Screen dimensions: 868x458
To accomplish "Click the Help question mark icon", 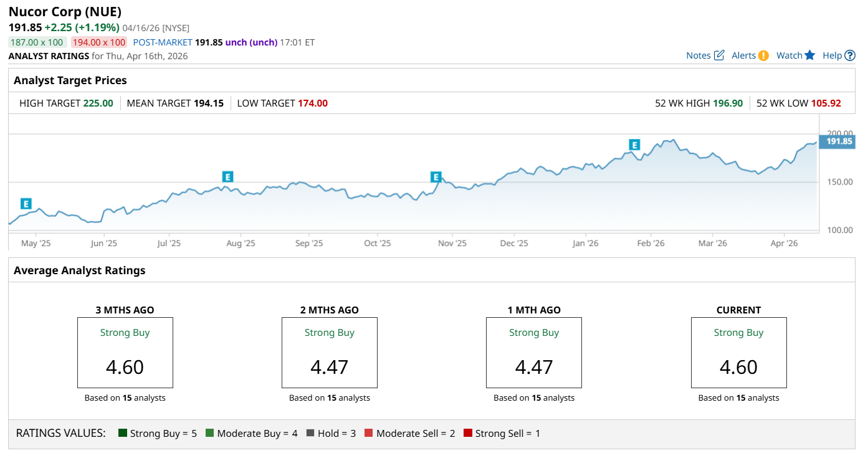I will click(x=850, y=55).
